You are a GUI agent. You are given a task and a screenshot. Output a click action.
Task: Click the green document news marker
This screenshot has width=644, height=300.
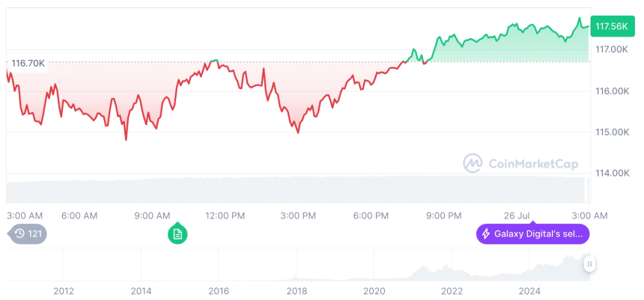(x=177, y=234)
